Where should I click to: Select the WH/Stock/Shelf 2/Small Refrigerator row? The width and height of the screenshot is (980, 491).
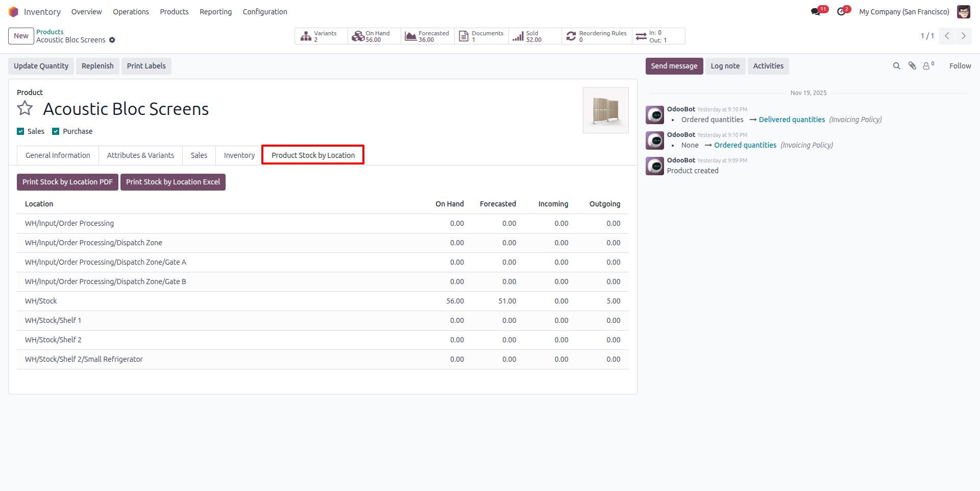[x=323, y=359]
